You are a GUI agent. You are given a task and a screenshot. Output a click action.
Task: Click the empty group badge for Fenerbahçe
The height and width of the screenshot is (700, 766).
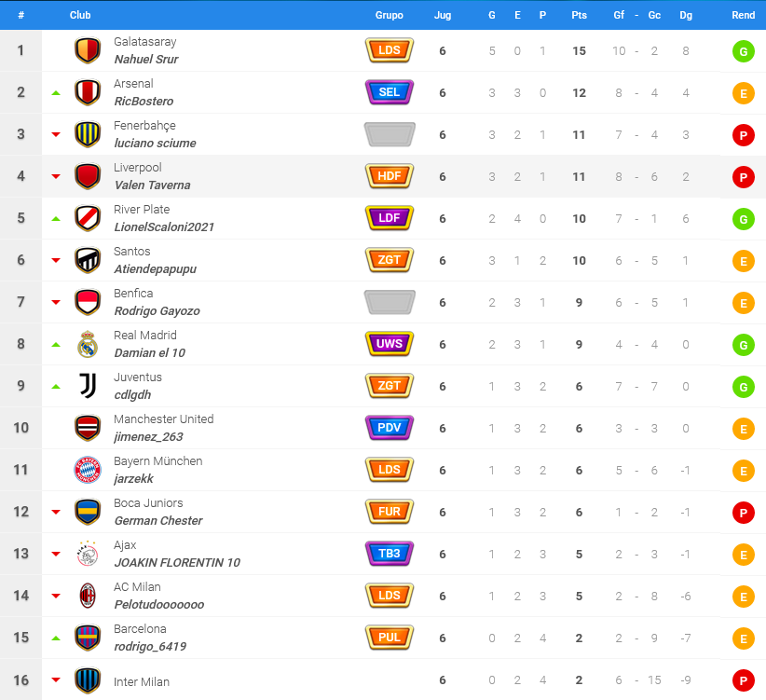tap(390, 134)
